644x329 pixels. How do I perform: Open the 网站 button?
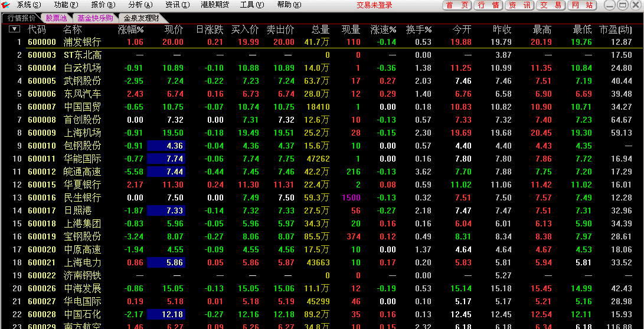tap(582, 5)
